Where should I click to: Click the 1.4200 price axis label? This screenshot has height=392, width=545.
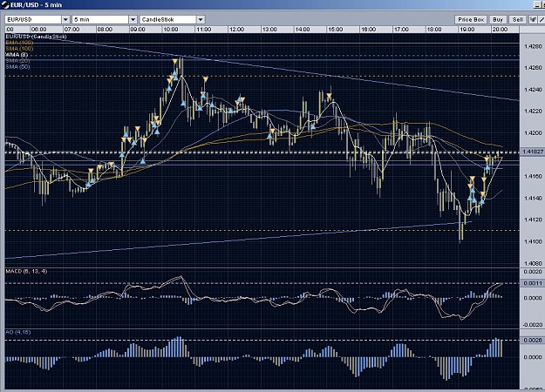(x=533, y=133)
